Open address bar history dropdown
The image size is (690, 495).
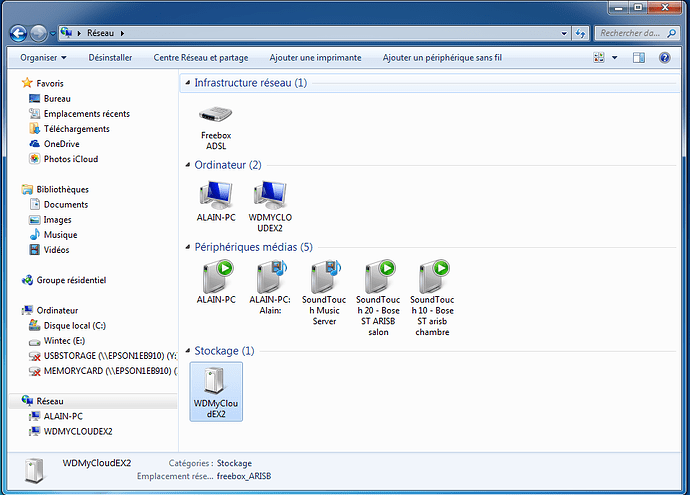pos(564,33)
